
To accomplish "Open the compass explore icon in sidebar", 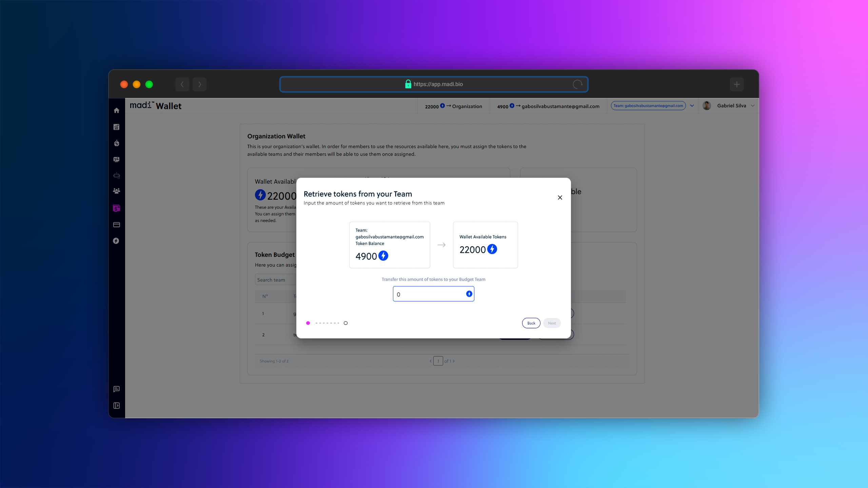I will click(x=116, y=143).
